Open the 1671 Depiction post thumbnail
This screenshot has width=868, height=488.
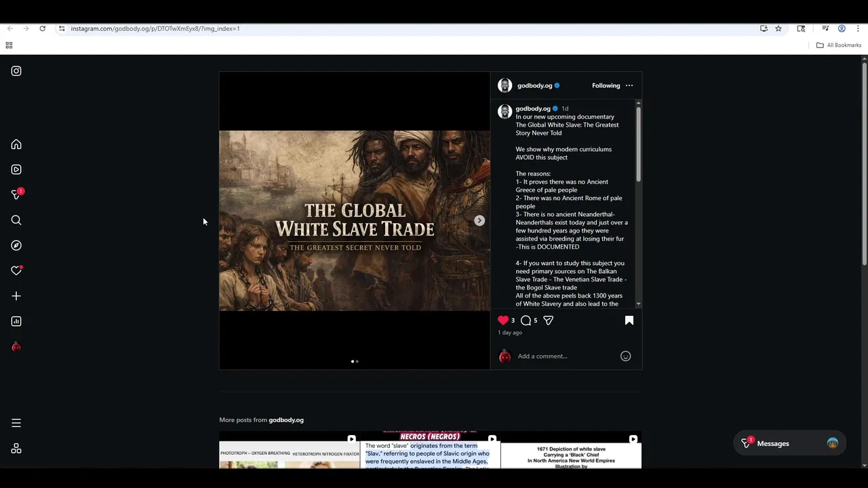[571, 450]
